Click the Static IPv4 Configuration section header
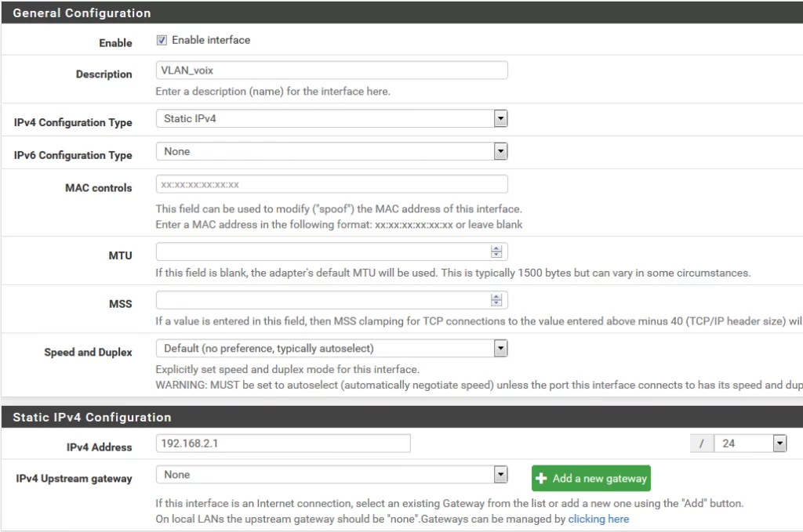 pos(401,417)
